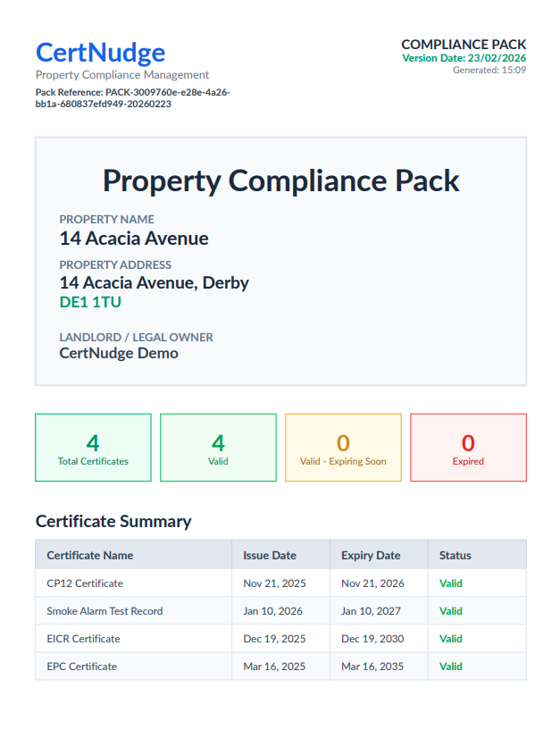Viewport: 560px width, 755px height.
Task: Select address 14 Acacia Avenue, Derby
Action: point(155,282)
